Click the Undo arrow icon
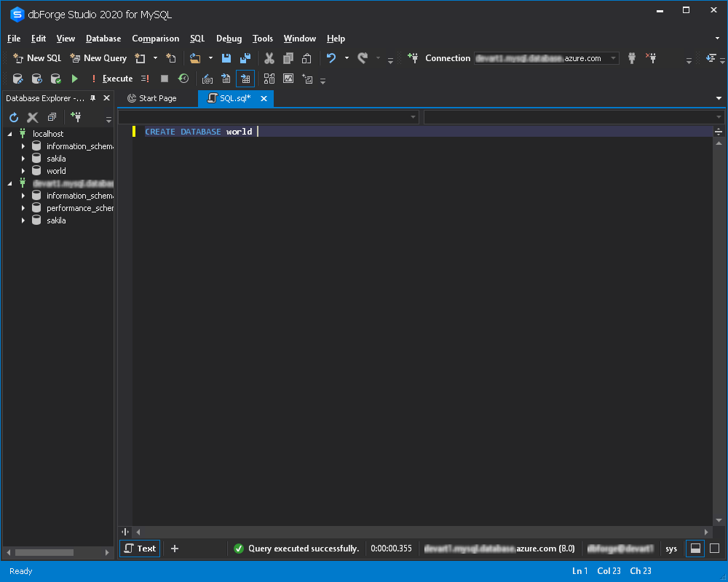The width and height of the screenshot is (728, 582). (331, 58)
